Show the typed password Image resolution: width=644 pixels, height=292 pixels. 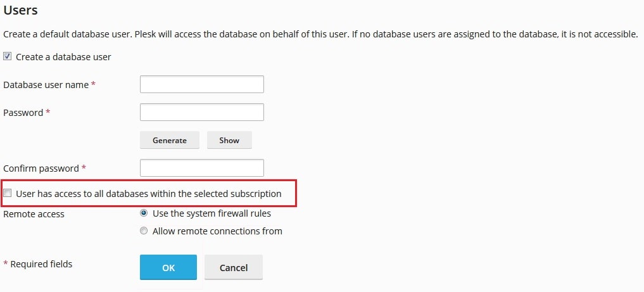229,140
